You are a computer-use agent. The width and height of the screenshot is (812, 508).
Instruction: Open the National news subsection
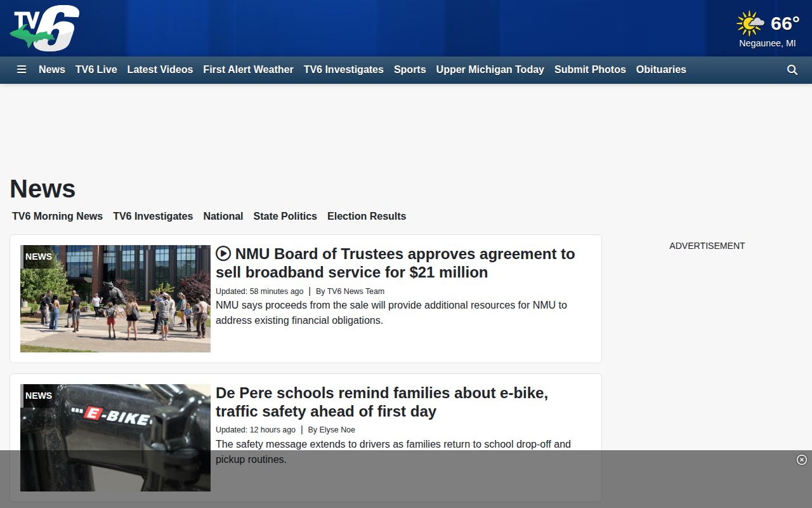click(223, 216)
